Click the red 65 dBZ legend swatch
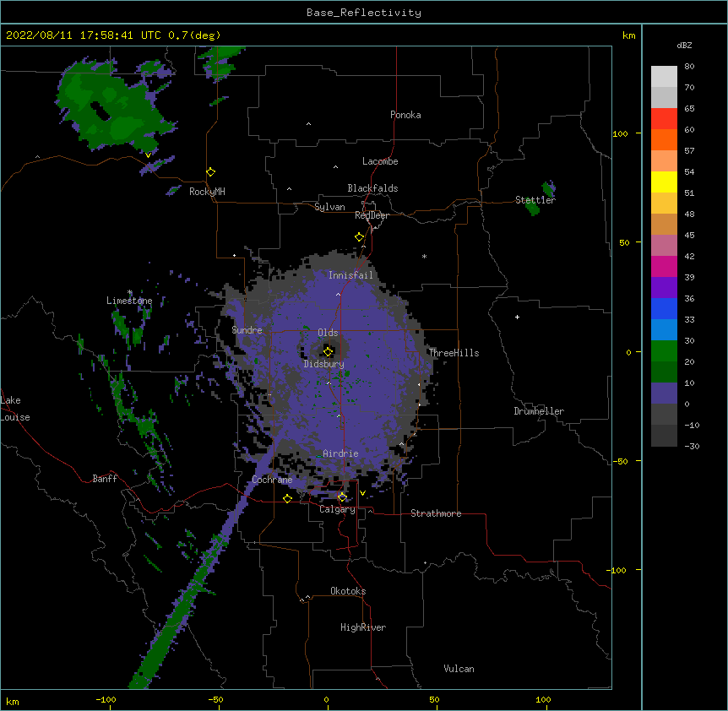 pos(664,119)
